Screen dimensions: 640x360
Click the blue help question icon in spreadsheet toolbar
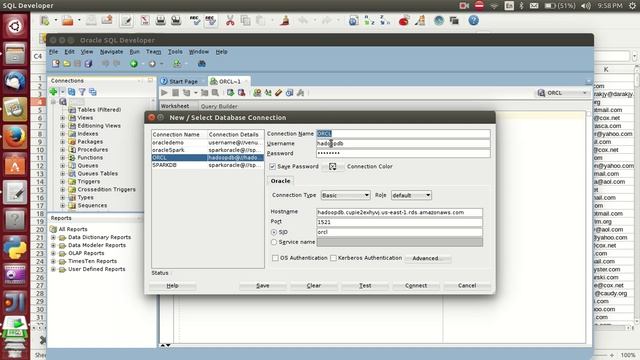[x=473, y=20]
